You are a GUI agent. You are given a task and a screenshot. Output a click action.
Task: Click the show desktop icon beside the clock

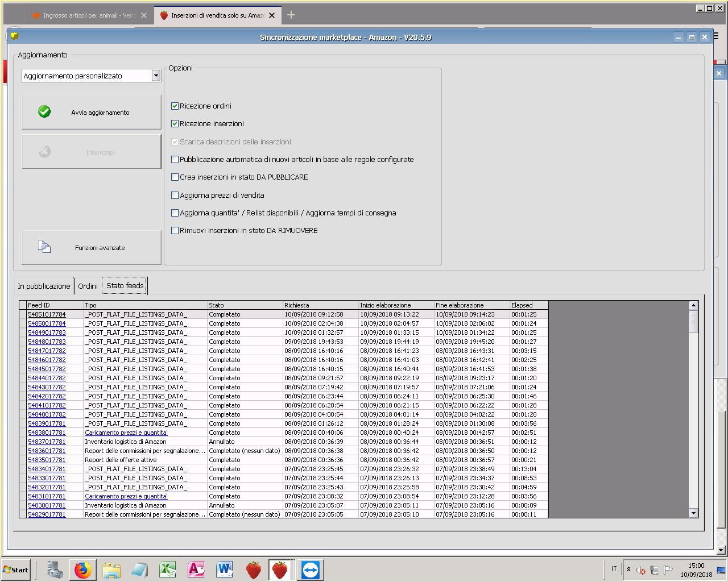[x=721, y=570]
